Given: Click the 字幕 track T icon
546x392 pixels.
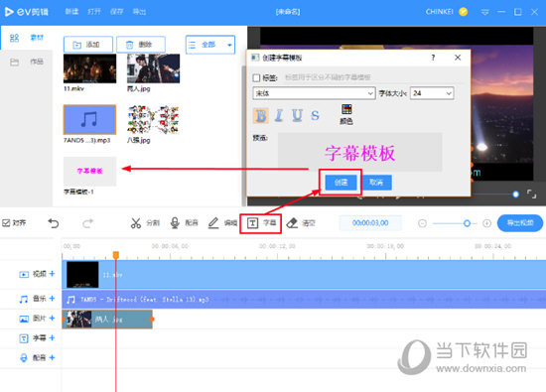Looking at the screenshot, I should (24, 338).
